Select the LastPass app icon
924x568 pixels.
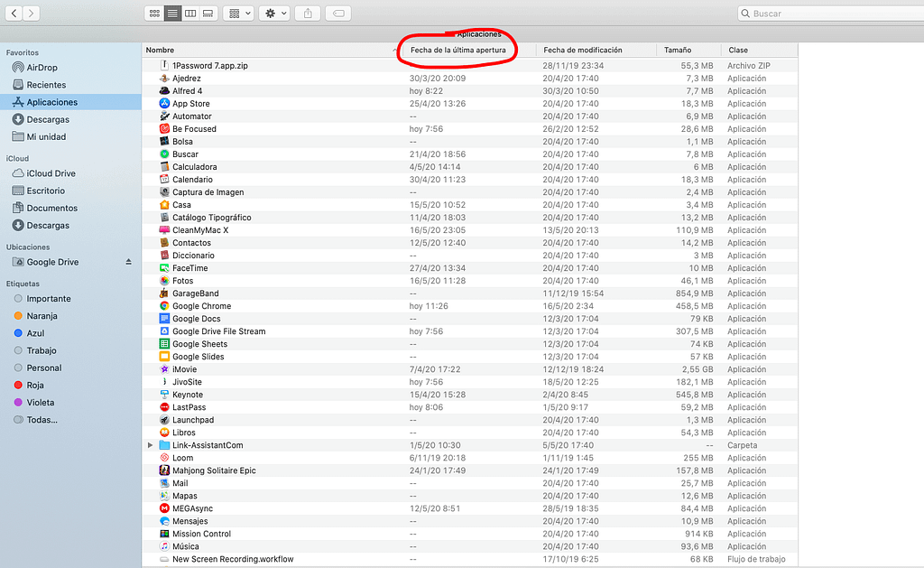(x=164, y=407)
